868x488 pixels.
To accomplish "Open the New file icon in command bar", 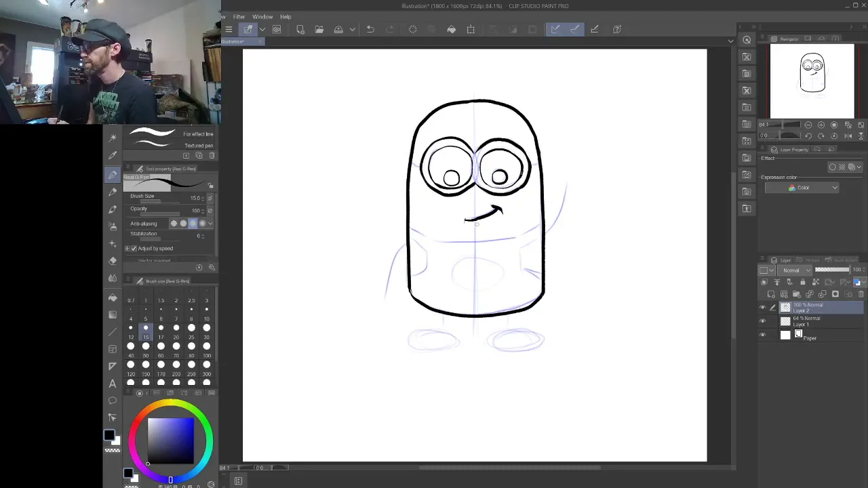I will click(300, 29).
